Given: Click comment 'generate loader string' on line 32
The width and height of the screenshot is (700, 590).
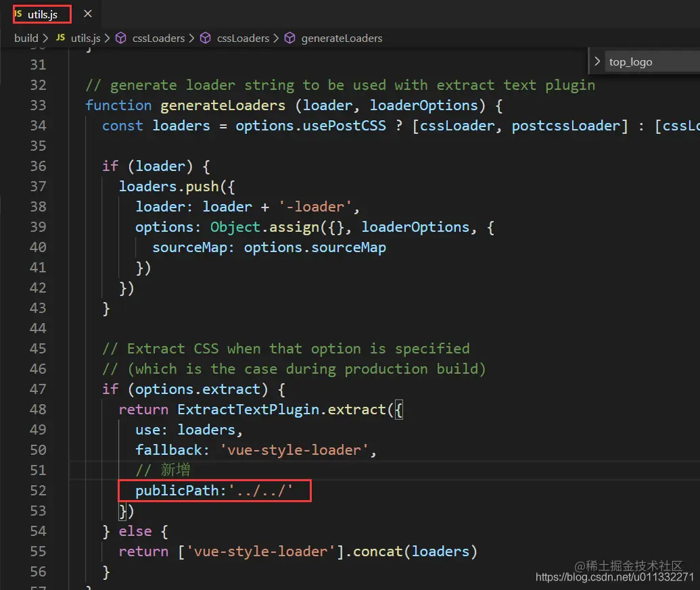Looking at the screenshot, I should point(340,85).
